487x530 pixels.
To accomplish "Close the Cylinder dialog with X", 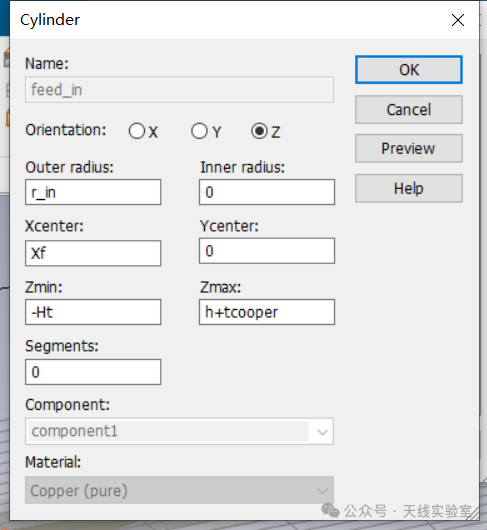I will pyautogui.click(x=458, y=20).
